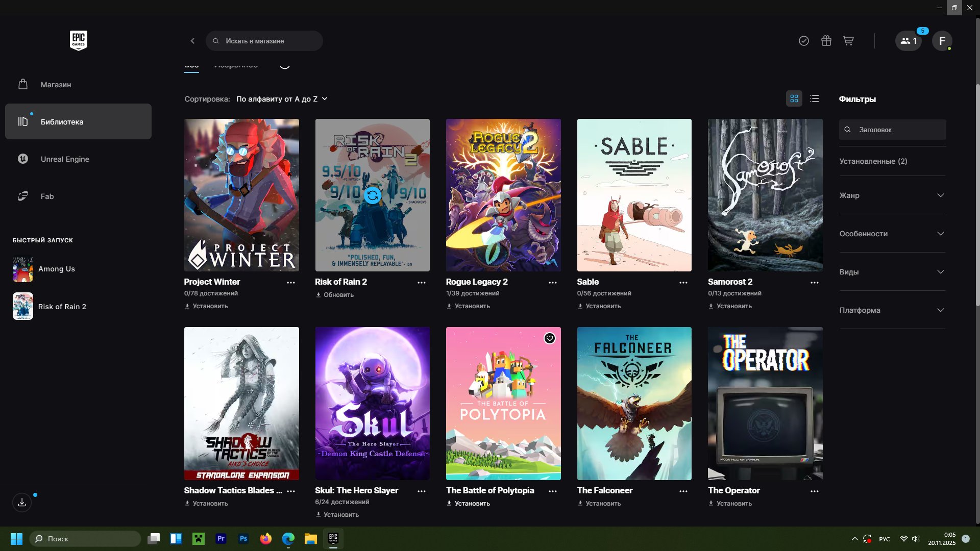Open the gift redeem icon

coord(826,41)
